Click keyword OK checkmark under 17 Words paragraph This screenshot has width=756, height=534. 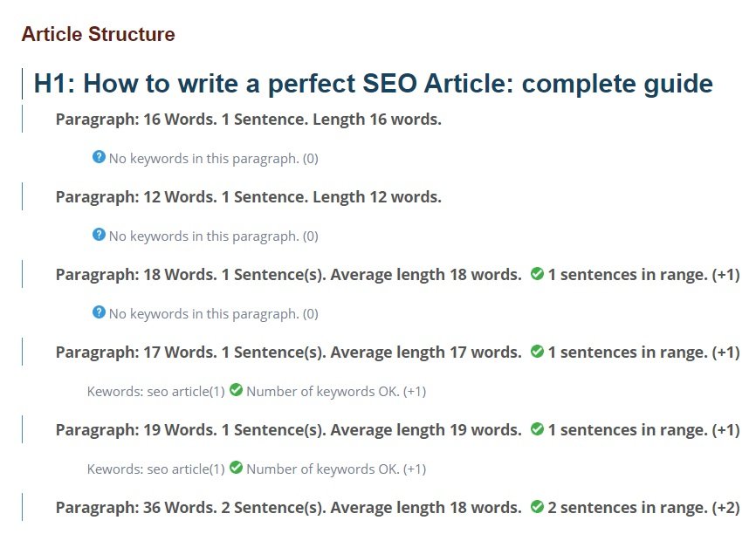click(x=236, y=390)
